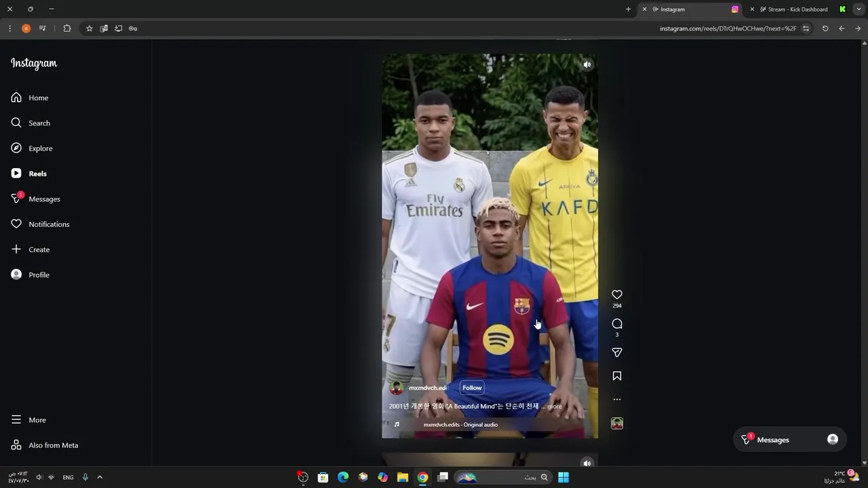The height and width of the screenshot is (488, 868).
Task: Toggle mute speaker on the next reel below
Action: [x=587, y=463]
